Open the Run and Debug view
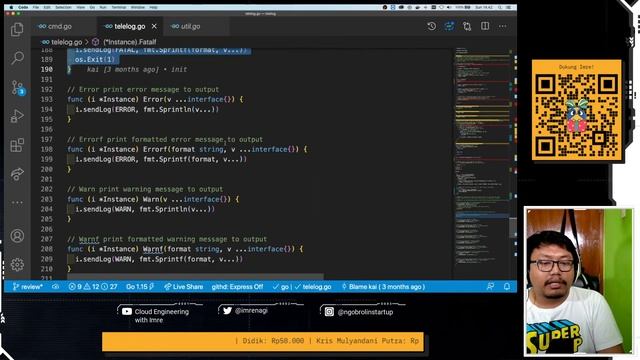The width and height of the screenshot is (640, 360). [17, 116]
